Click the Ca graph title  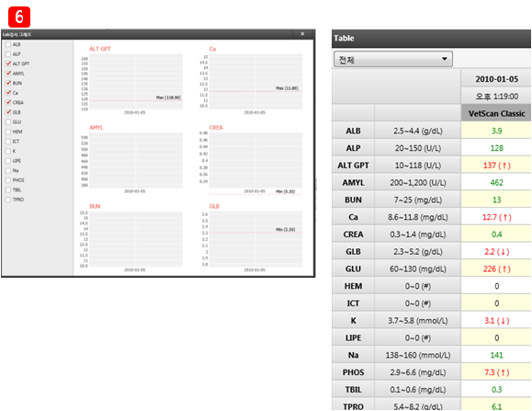(x=212, y=49)
